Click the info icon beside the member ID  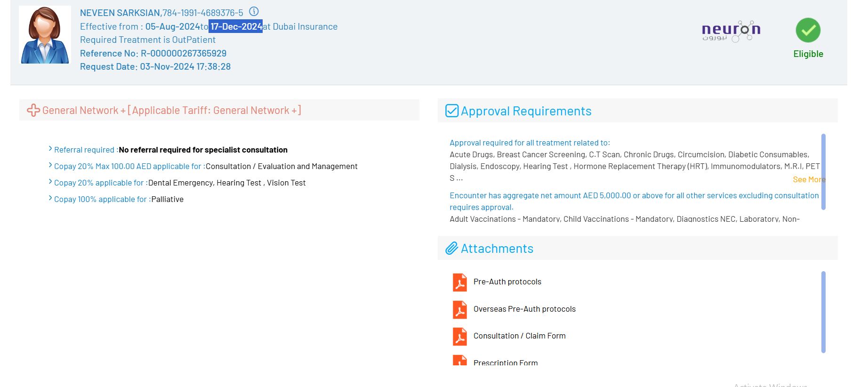[254, 11]
